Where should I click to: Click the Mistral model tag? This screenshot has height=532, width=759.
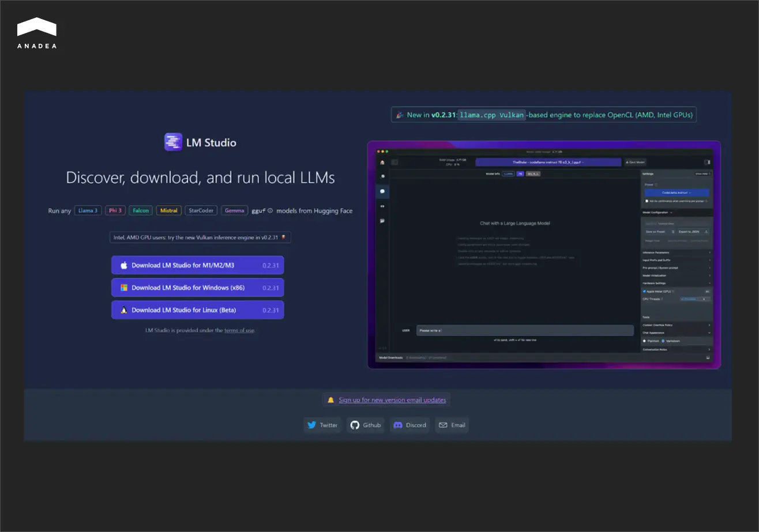click(x=168, y=211)
